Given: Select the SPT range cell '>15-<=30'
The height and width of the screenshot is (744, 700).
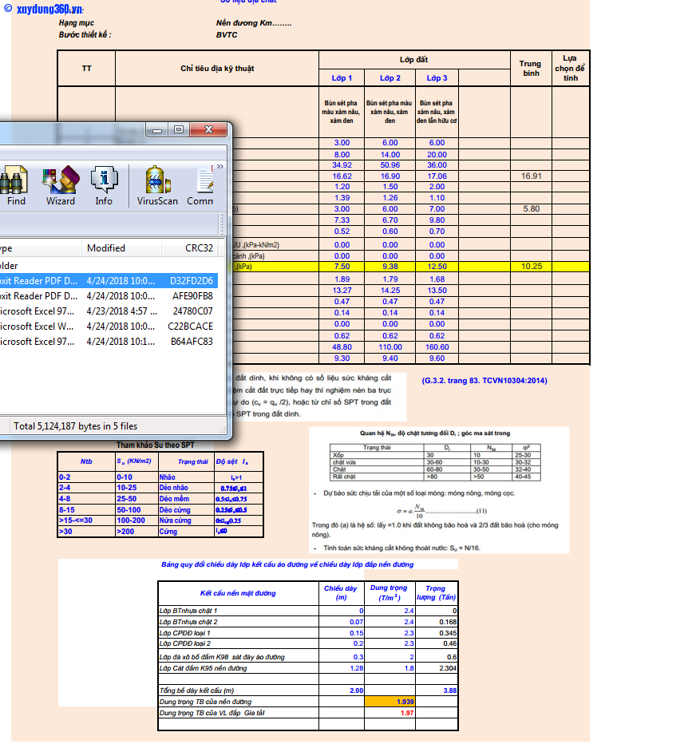Looking at the screenshot, I should click(x=86, y=520).
